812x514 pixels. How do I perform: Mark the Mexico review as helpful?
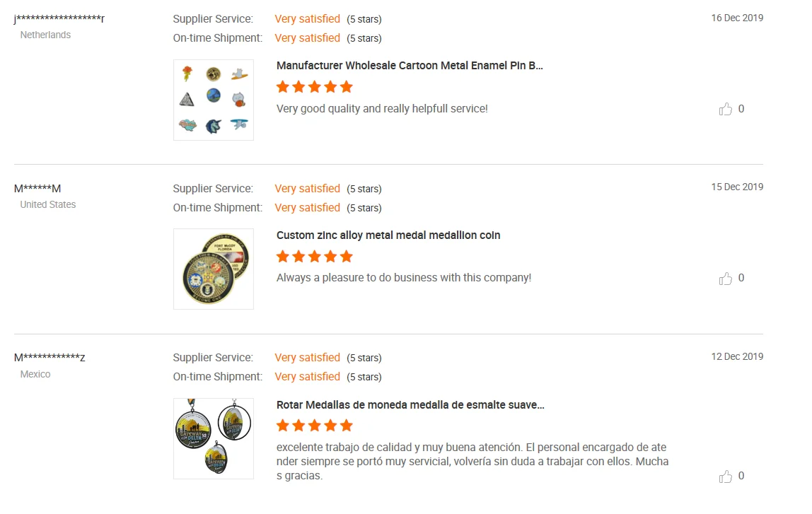[726, 477]
